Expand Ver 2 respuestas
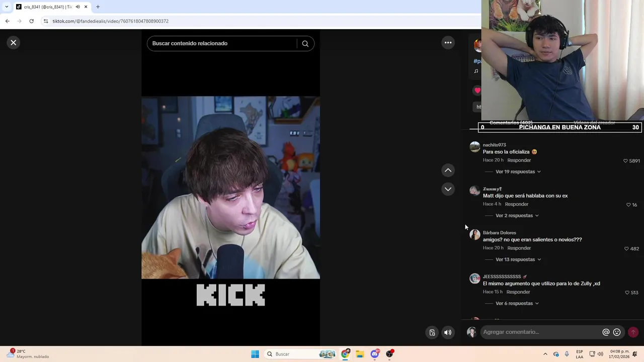The width and height of the screenshot is (644, 362). click(517, 215)
